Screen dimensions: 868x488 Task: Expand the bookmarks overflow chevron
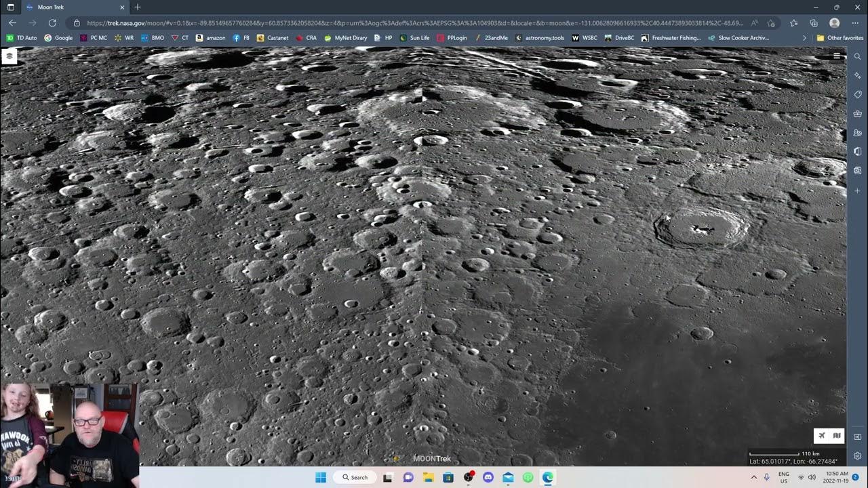[x=804, y=38]
